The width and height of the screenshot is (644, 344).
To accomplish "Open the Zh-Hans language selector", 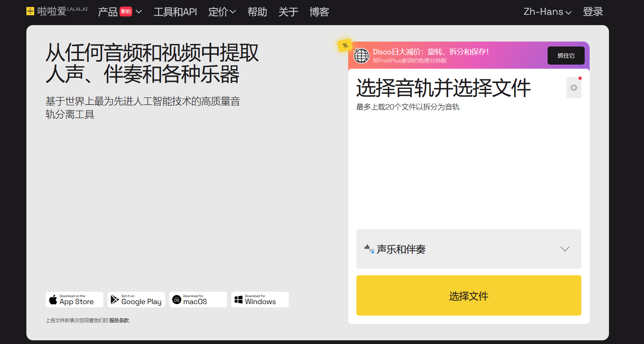I will (547, 12).
